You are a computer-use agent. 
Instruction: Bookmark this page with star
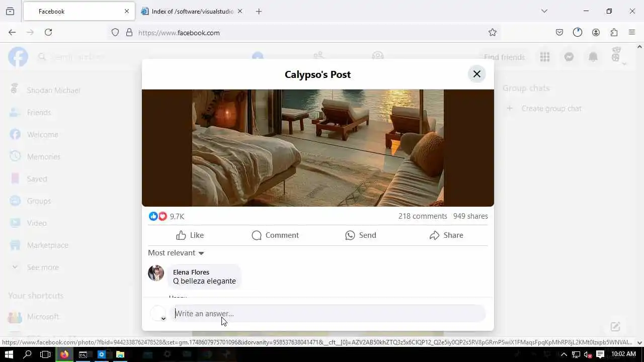(493, 33)
